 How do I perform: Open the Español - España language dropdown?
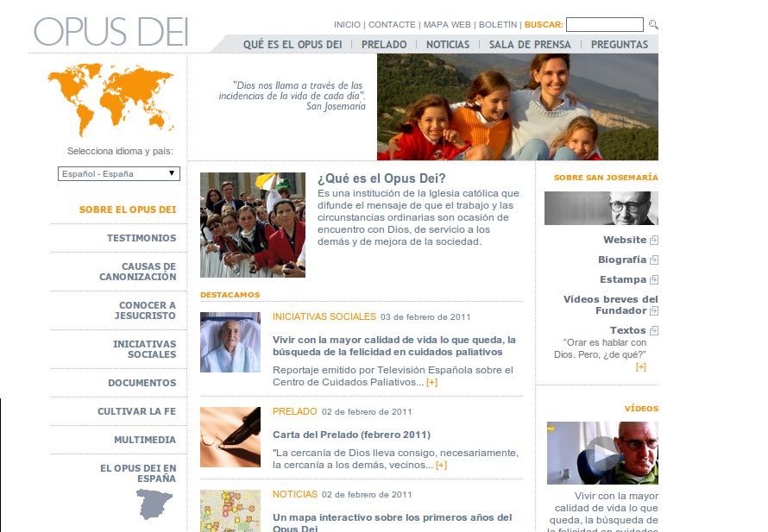(x=119, y=174)
